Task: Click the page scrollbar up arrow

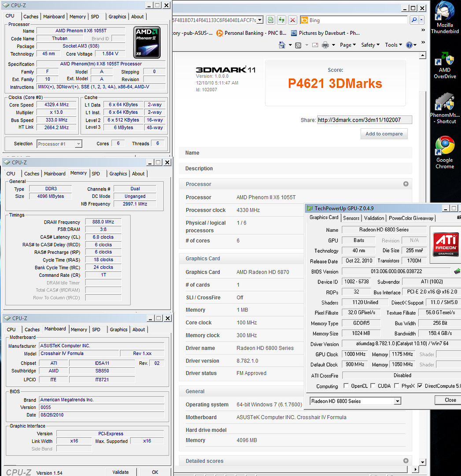Action: tap(422, 55)
